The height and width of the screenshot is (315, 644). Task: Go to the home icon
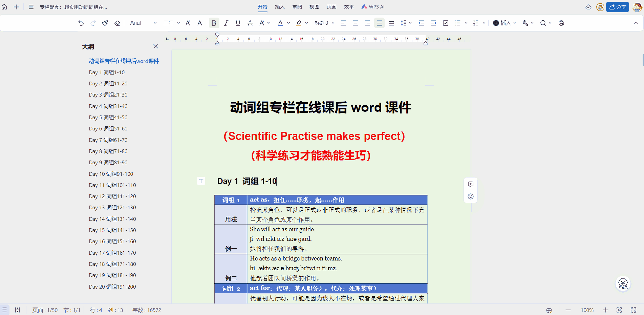coord(4,7)
